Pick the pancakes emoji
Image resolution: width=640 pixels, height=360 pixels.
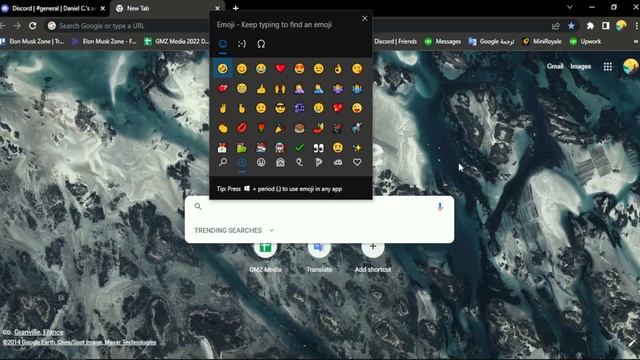(299, 128)
